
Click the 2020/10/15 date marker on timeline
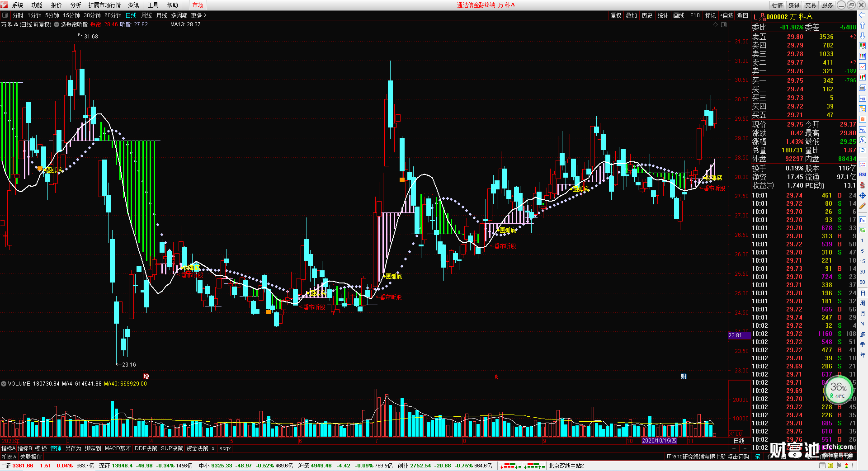(660, 441)
